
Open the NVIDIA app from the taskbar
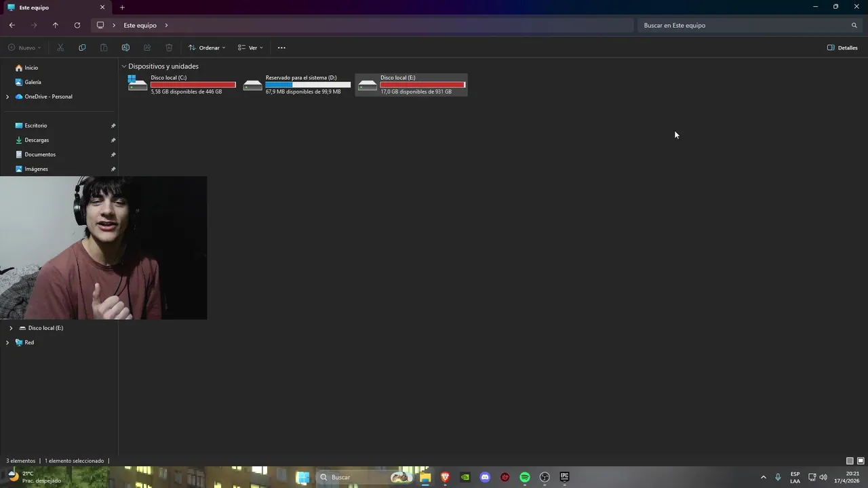pyautogui.click(x=465, y=477)
